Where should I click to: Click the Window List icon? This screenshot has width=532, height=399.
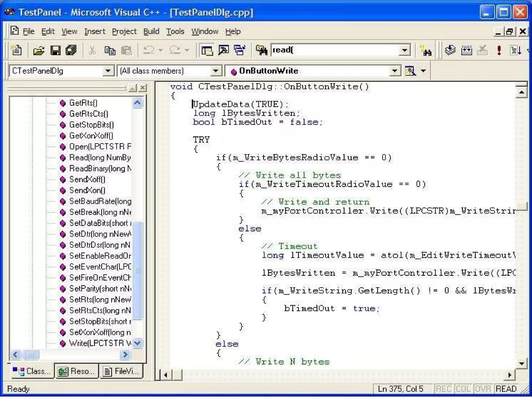240,50
